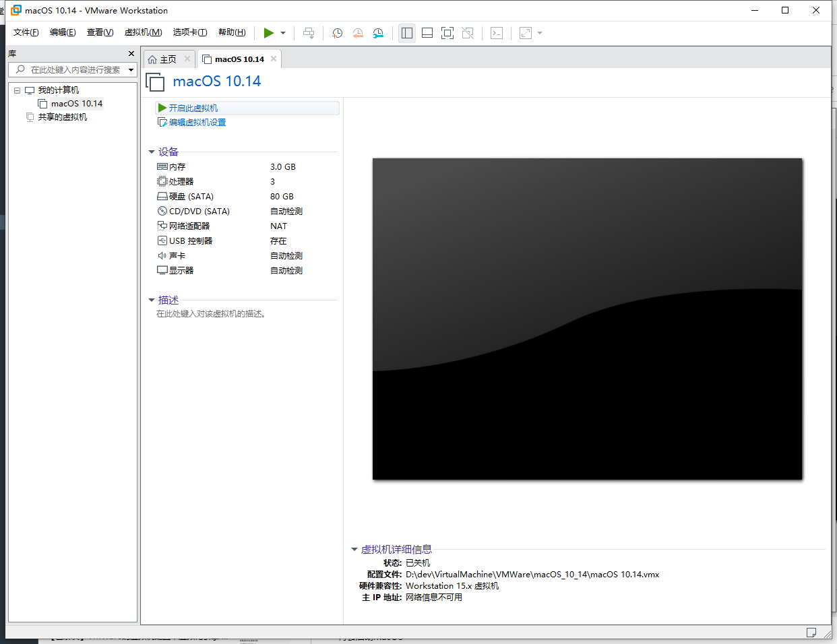
Task: Collapse the 描述 section
Action: point(152,300)
